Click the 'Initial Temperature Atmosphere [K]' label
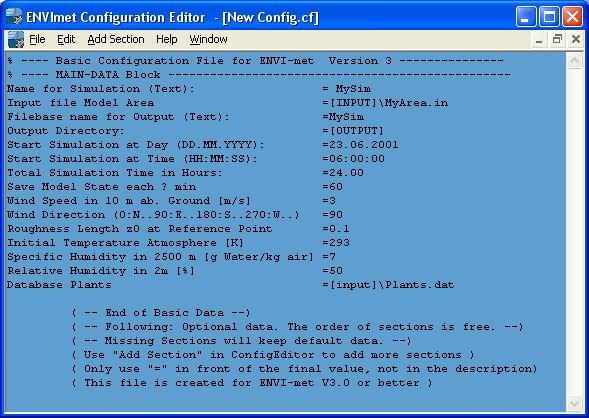Screen dimensions: 589x418 pyautogui.click(x=125, y=243)
